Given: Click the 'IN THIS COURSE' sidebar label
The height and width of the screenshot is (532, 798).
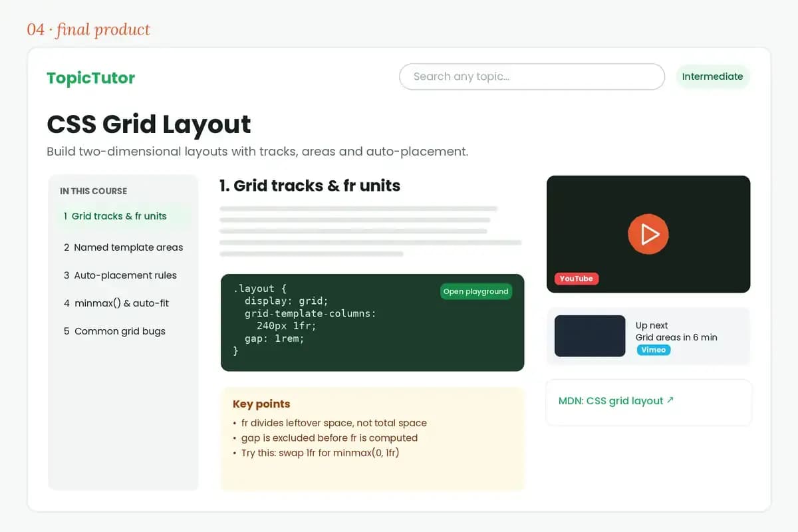Looking at the screenshot, I should point(93,191).
